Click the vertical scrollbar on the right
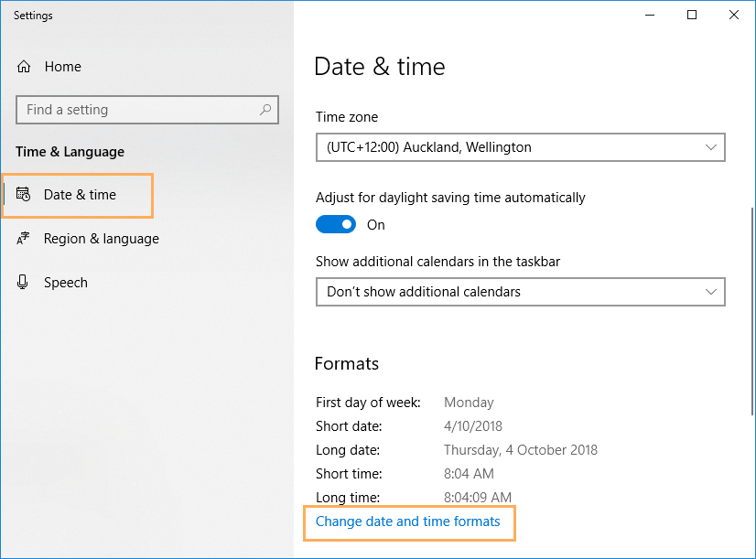This screenshot has width=756, height=559. 752,311
